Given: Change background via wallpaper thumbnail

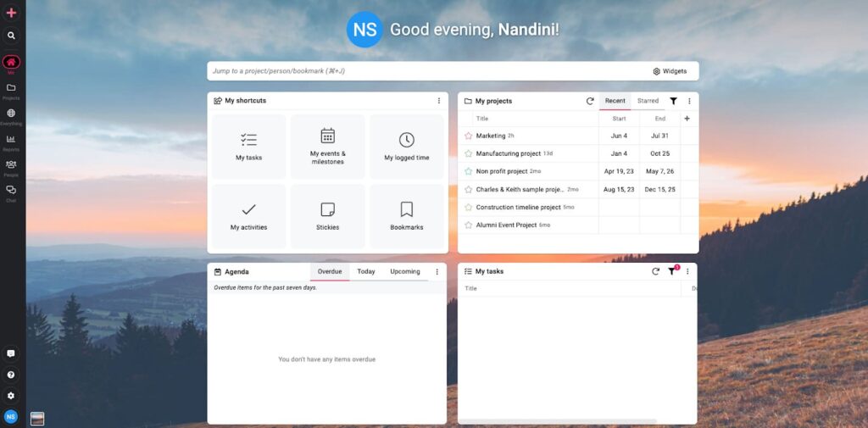Looking at the screenshot, I should [x=37, y=419].
